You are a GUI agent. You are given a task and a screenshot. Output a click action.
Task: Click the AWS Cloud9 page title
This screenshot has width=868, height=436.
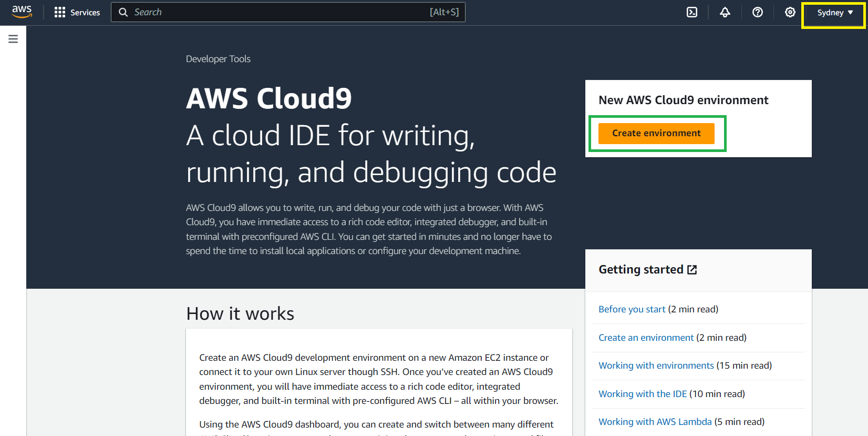click(269, 98)
